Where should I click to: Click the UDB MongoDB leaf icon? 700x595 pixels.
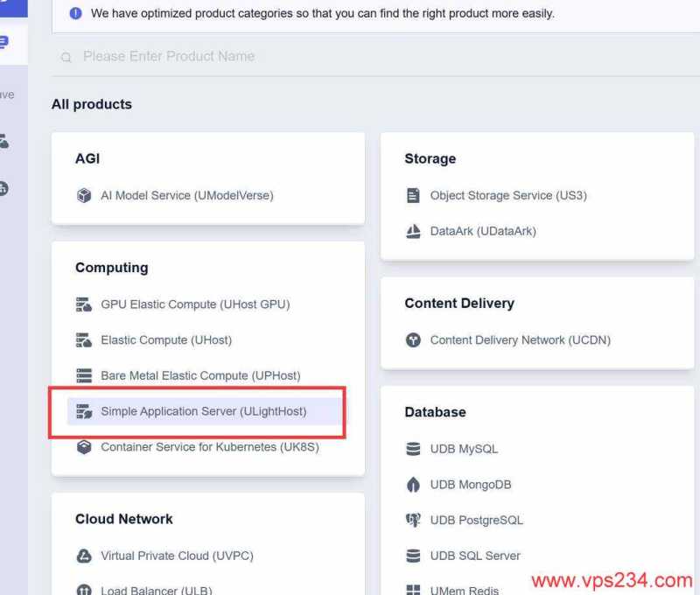(414, 485)
